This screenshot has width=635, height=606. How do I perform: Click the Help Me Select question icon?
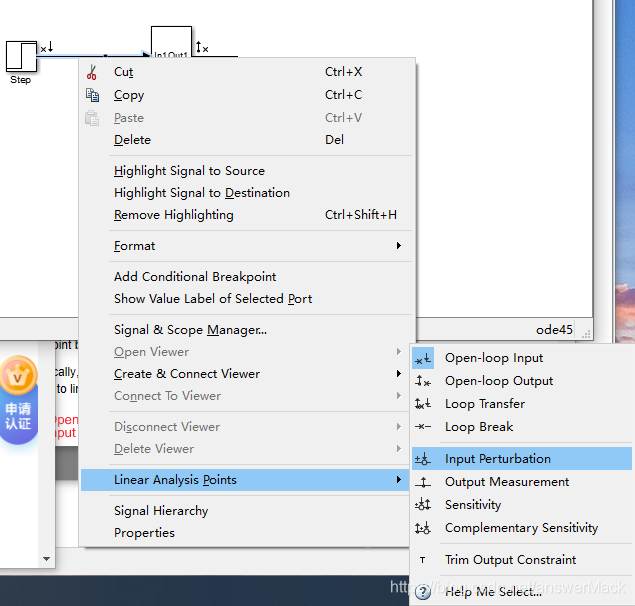[x=423, y=592]
